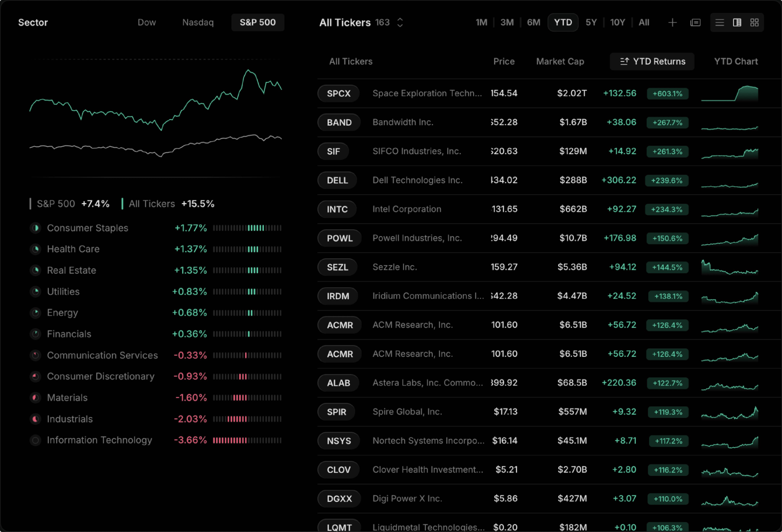Open the SEZL ticker badge

tap(338, 267)
